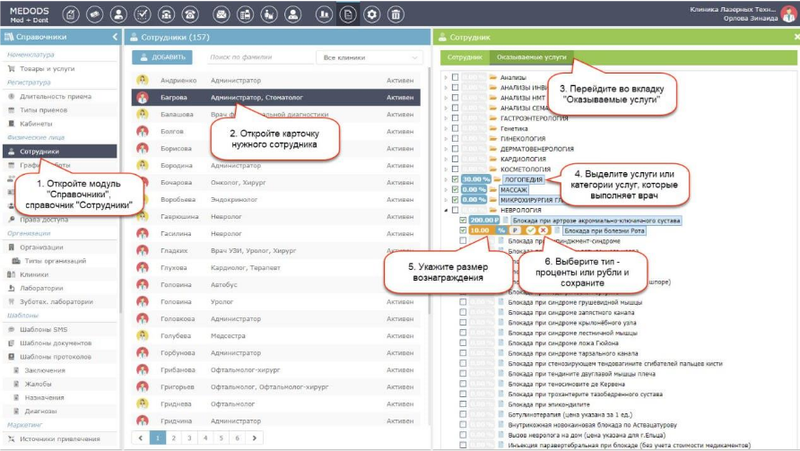The height and width of the screenshot is (451, 800).
Task: Click the search by surname field
Action: [x=258, y=58]
